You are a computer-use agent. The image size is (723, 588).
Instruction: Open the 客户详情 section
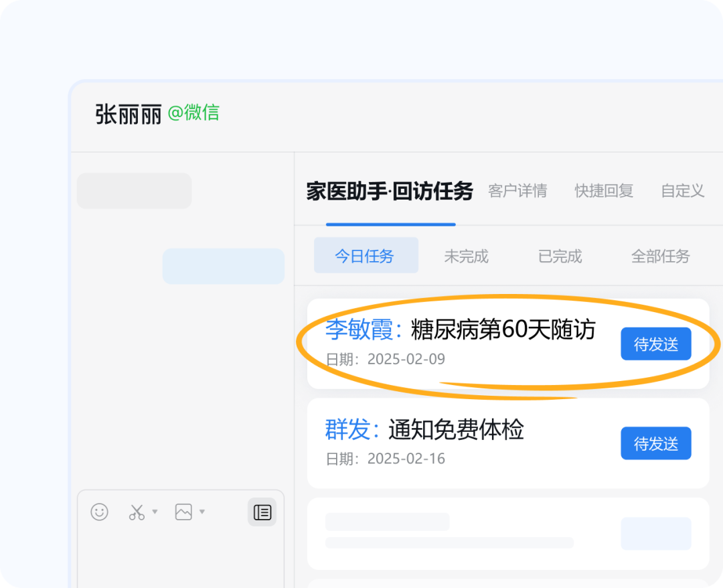click(517, 192)
